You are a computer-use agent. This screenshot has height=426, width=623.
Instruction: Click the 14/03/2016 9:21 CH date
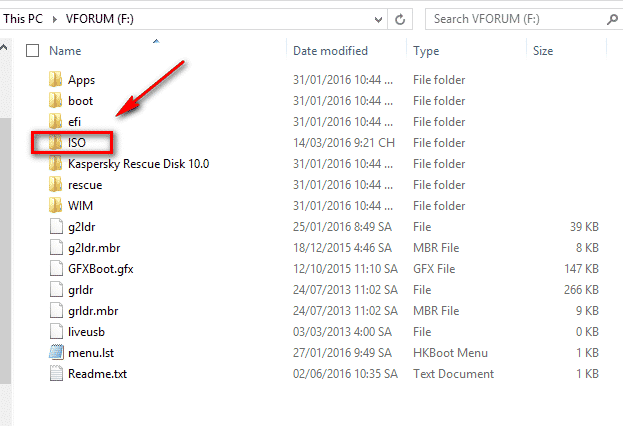pos(344,143)
